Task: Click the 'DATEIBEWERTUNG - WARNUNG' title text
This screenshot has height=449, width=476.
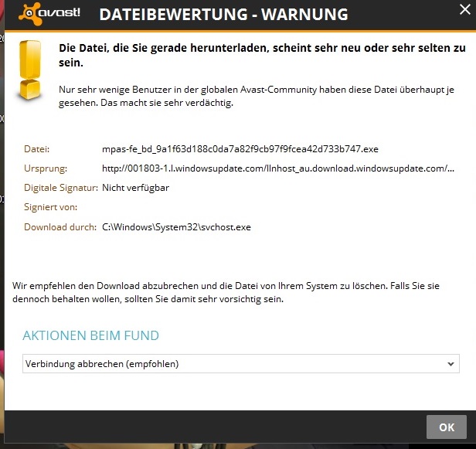Action: [223, 14]
